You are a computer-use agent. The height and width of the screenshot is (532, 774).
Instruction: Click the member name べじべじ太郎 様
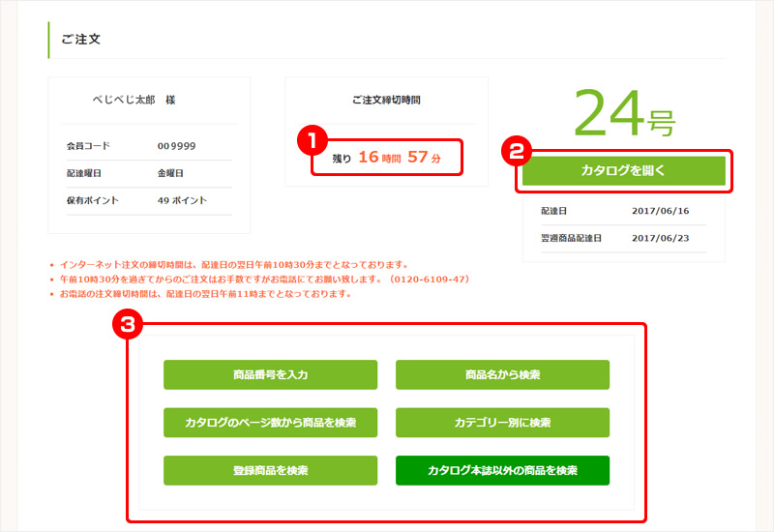point(133,100)
